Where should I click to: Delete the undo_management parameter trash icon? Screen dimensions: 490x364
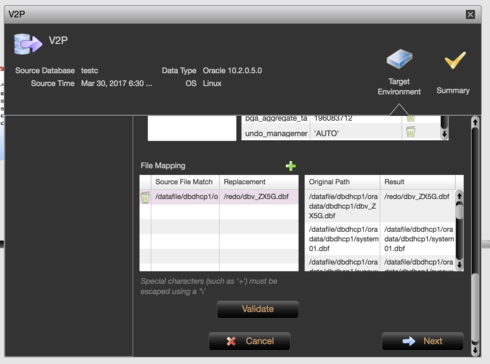pyautogui.click(x=411, y=132)
